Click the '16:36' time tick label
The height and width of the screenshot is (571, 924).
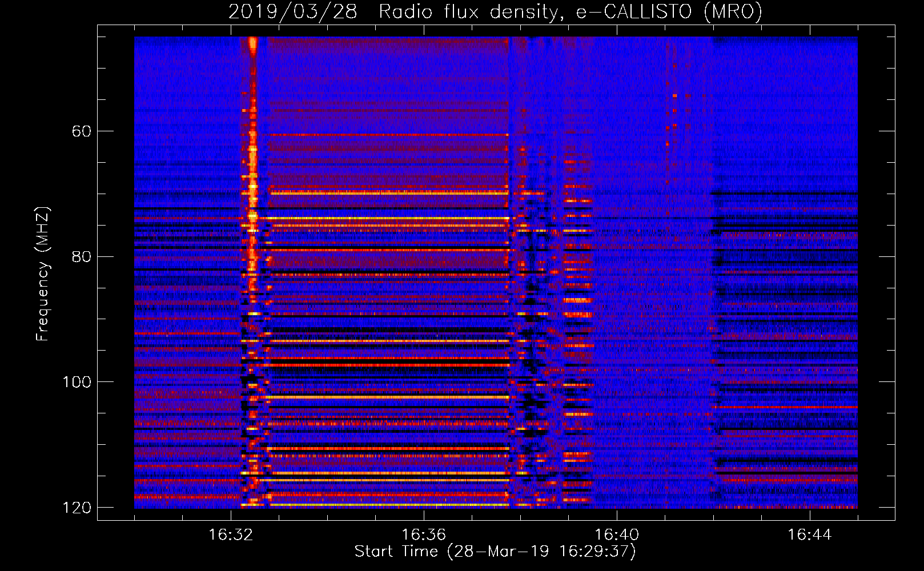[x=424, y=535]
